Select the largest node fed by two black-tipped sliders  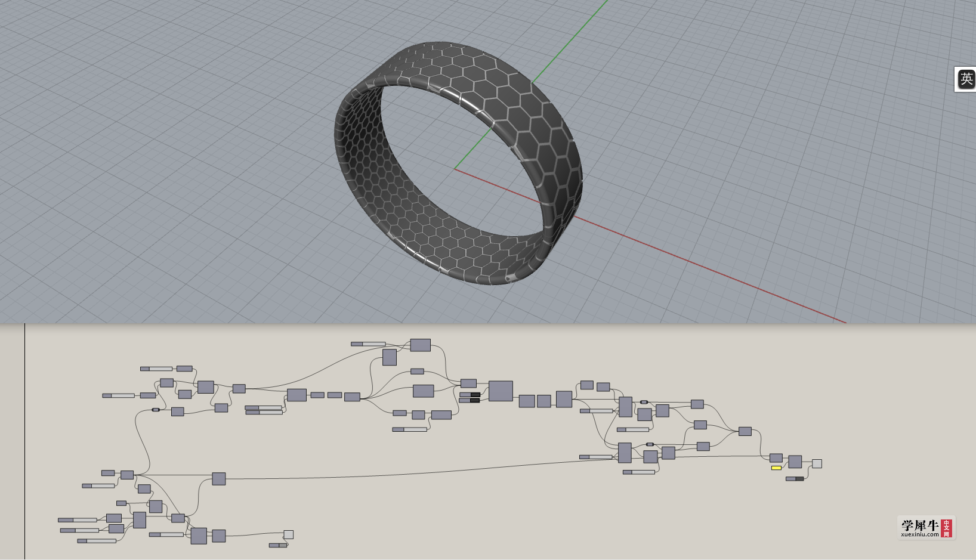pos(501,391)
